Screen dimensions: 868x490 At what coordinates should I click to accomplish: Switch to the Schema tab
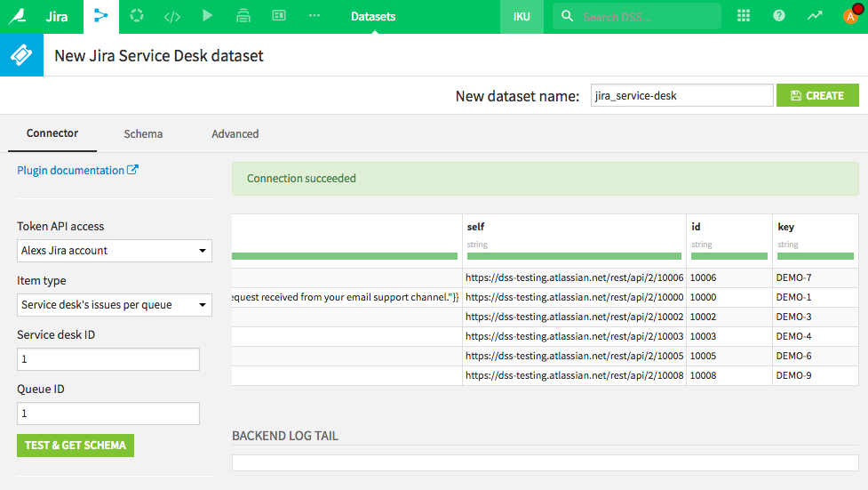tap(143, 133)
